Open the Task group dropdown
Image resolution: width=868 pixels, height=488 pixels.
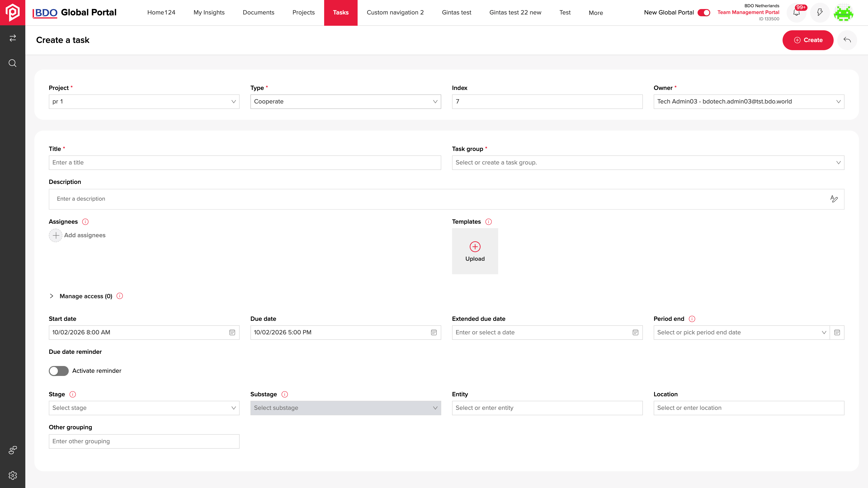(648, 163)
